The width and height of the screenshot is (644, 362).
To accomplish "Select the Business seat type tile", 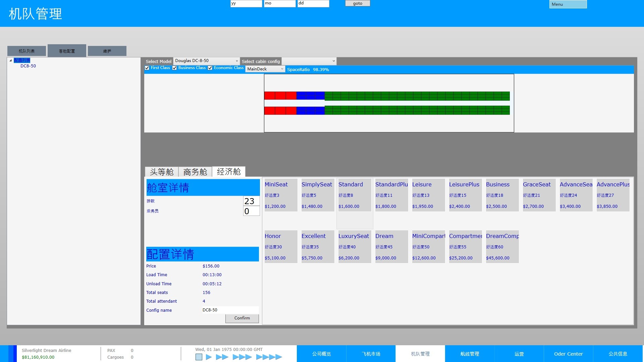I will coord(502,195).
